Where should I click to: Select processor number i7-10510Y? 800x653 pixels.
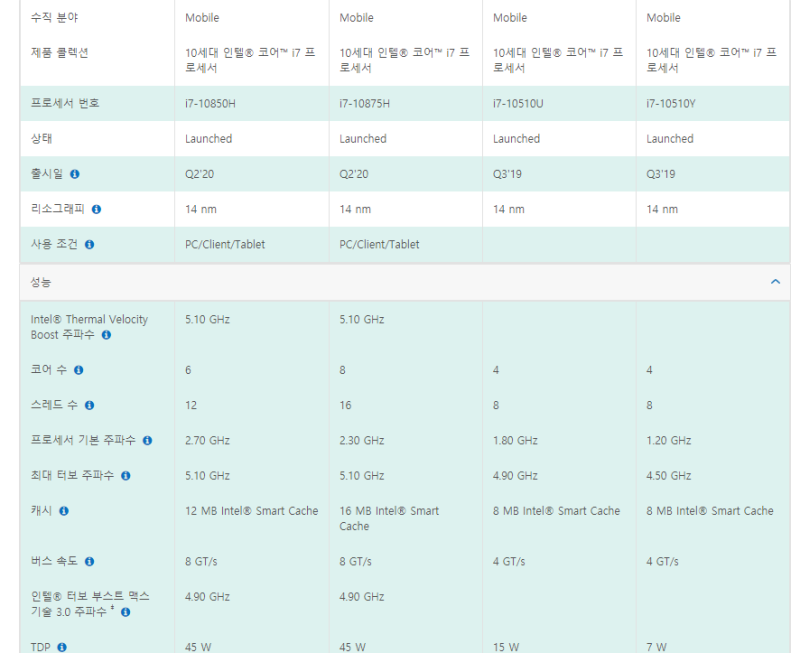click(x=671, y=104)
